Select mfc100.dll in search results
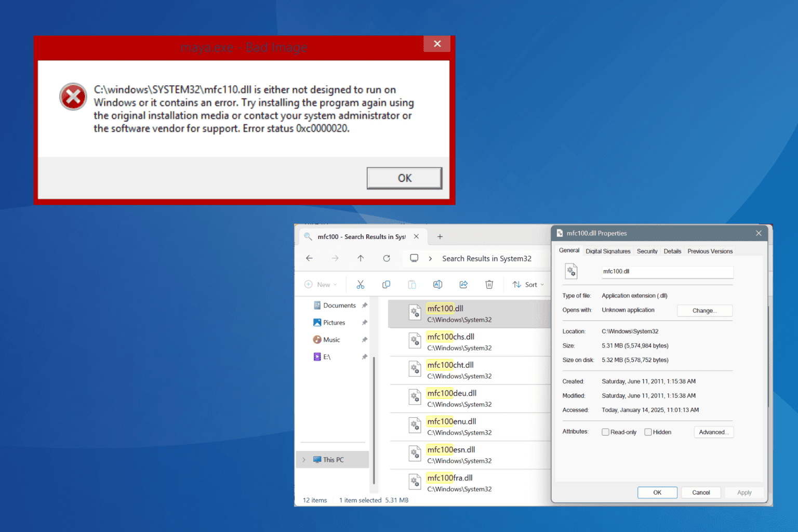The image size is (798, 532). coord(469,314)
